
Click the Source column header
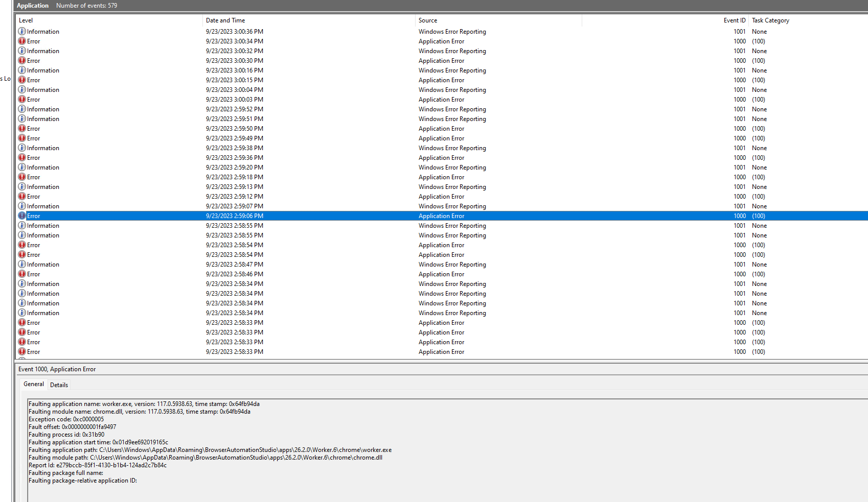coord(428,20)
